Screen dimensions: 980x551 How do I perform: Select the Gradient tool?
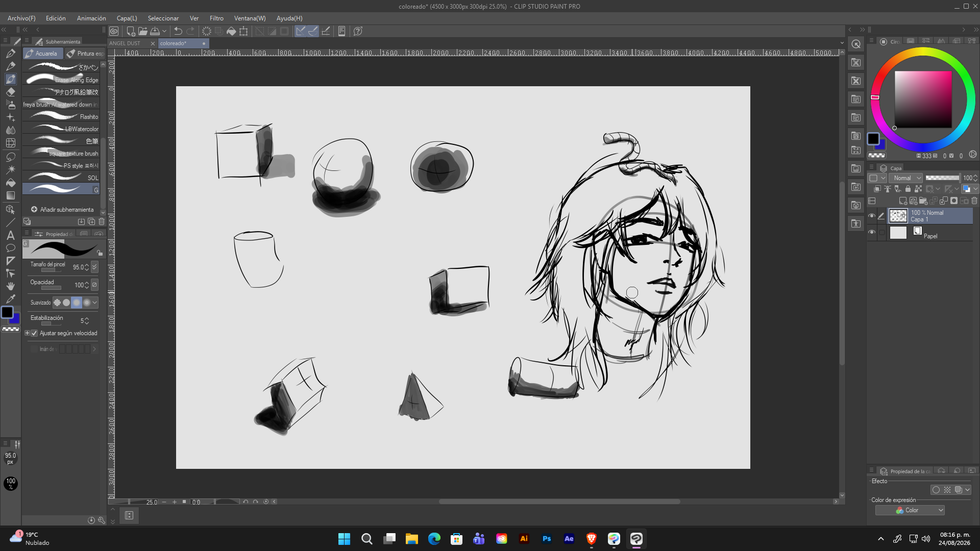point(11,195)
